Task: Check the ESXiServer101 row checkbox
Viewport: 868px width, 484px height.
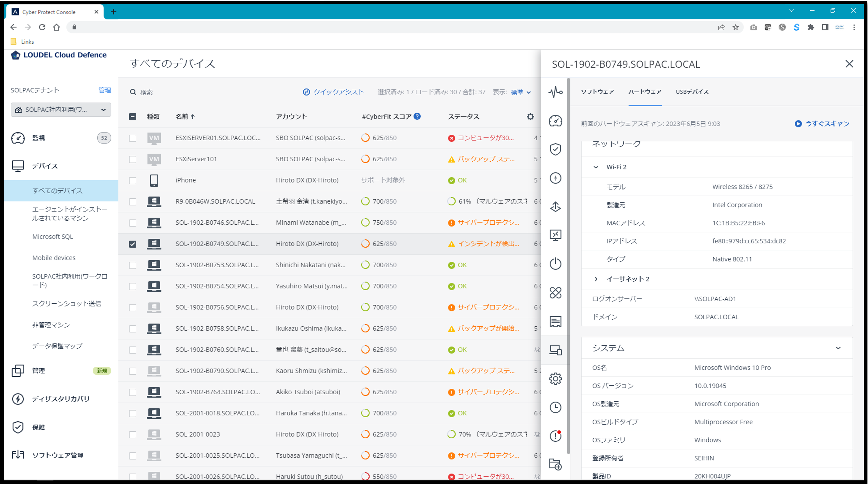Action: pyautogui.click(x=133, y=159)
